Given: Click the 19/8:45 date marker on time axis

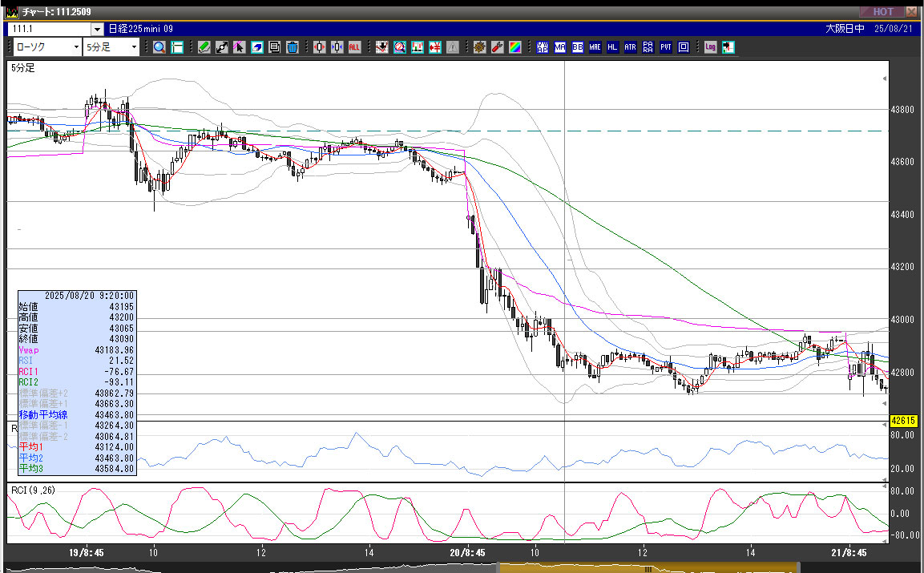Looking at the screenshot, I should (x=86, y=553).
